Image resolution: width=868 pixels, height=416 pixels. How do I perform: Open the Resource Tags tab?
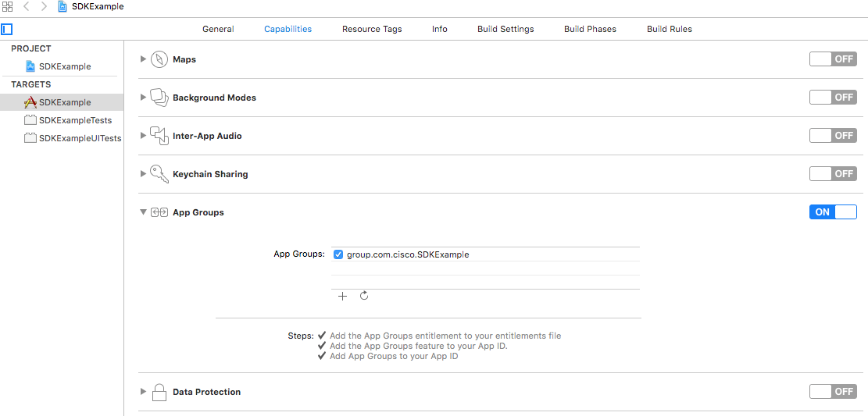pos(372,29)
